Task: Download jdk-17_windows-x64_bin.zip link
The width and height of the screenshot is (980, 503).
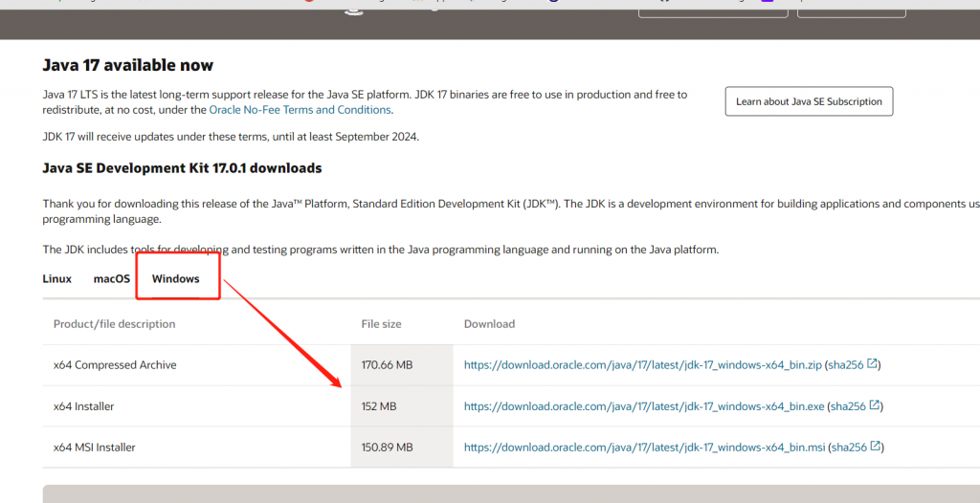Action: [642, 365]
